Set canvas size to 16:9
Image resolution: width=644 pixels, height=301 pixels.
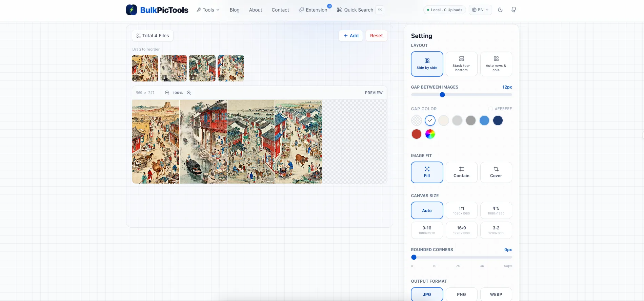point(462,230)
